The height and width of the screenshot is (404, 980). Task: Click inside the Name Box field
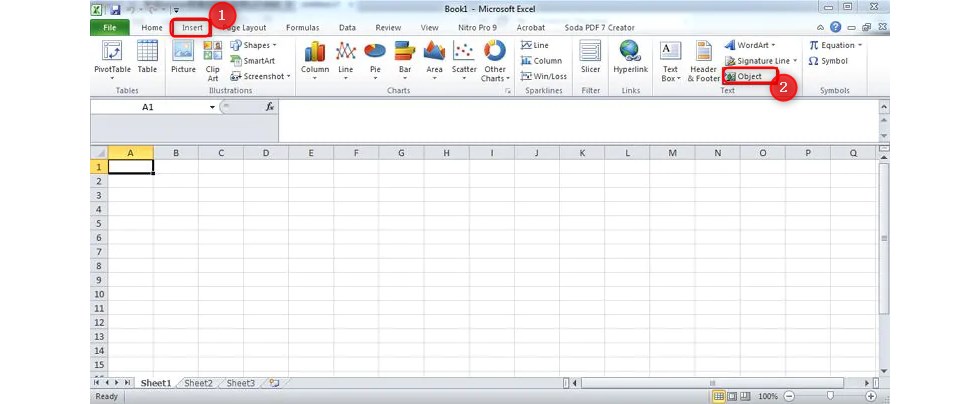pos(148,108)
